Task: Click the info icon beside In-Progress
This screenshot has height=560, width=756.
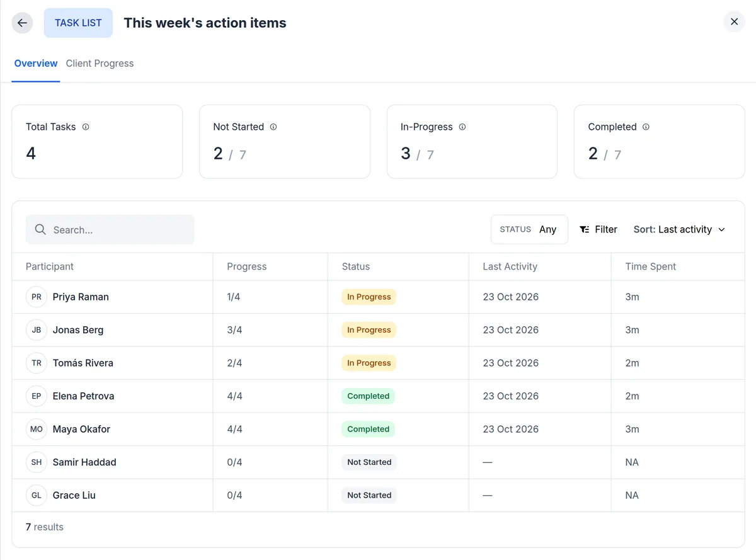Action: pyautogui.click(x=462, y=127)
